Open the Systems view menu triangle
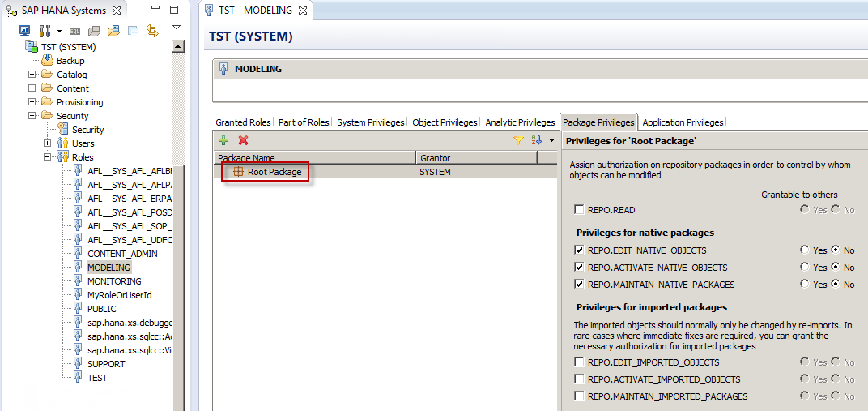Viewport: 868px width, 411px height. pyautogui.click(x=176, y=27)
